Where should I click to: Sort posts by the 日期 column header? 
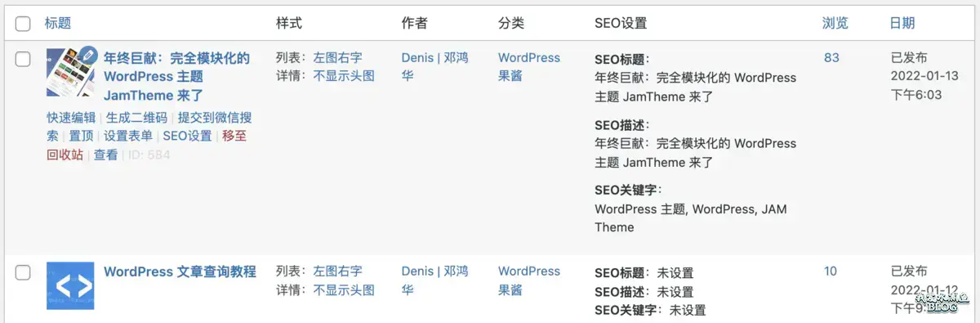[x=902, y=23]
